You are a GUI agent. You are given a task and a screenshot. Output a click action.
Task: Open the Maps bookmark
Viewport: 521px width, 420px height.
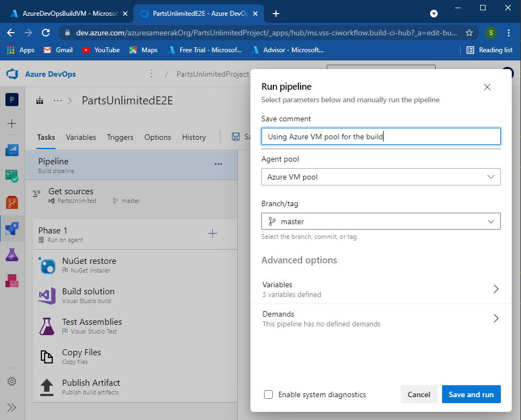(143, 50)
